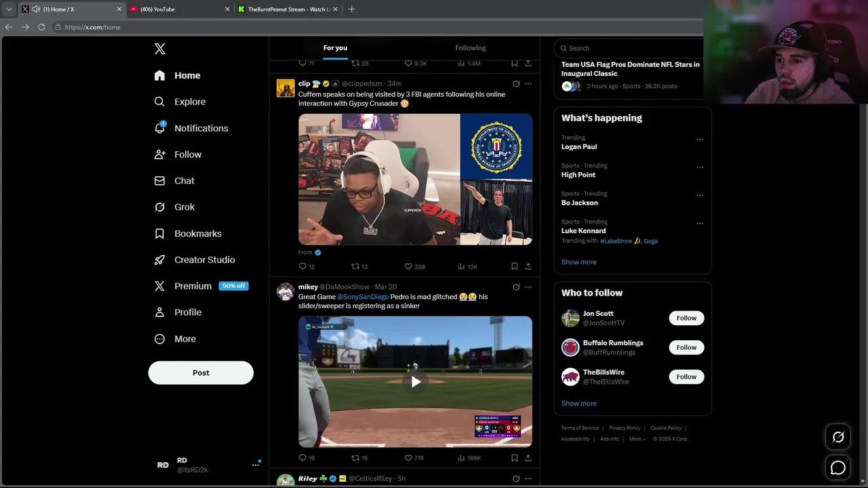Follow Buffalo Rumblings
The height and width of the screenshot is (488, 868).
(x=686, y=348)
